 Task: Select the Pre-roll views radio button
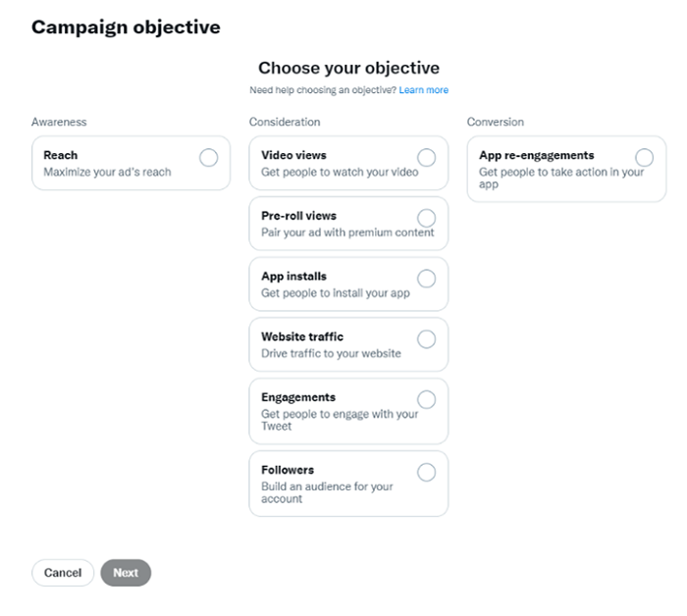[427, 218]
